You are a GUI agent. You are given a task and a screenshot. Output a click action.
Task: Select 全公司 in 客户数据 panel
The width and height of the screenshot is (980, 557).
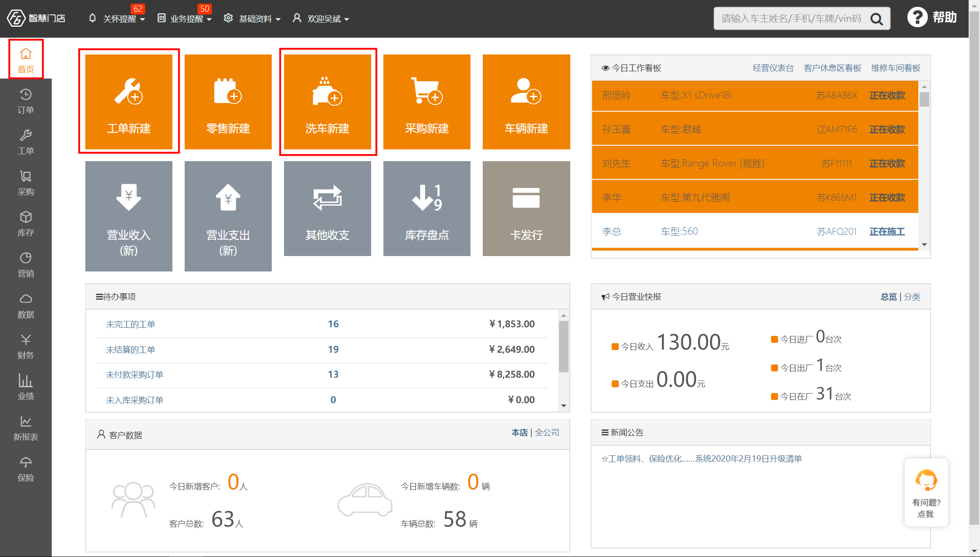pyautogui.click(x=547, y=433)
